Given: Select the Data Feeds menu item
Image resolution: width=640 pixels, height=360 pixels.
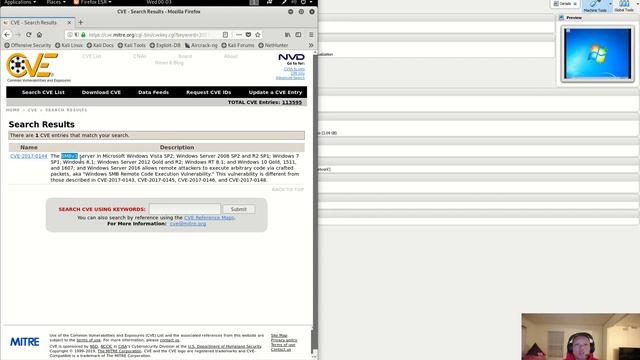Looking at the screenshot, I should pyautogui.click(x=153, y=92).
